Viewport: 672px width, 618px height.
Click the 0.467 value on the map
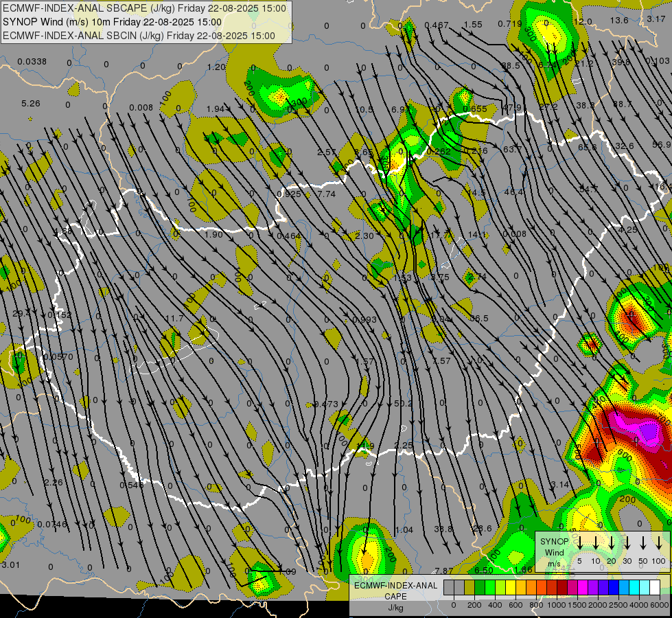click(437, 25)
